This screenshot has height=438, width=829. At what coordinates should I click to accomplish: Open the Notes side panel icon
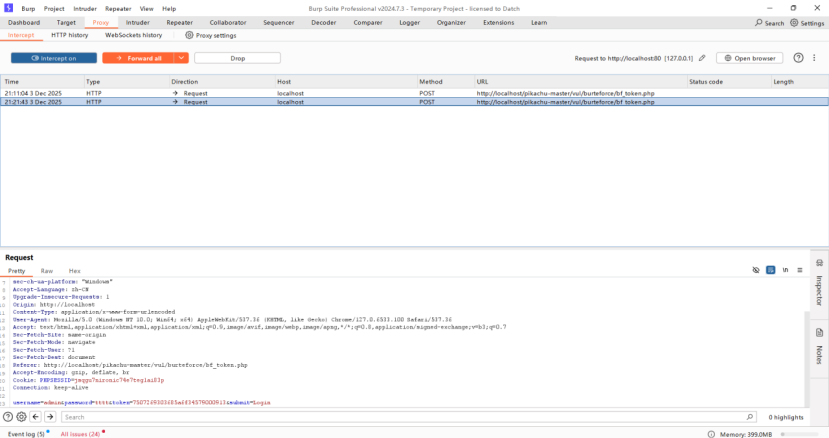tap(819, 333)
